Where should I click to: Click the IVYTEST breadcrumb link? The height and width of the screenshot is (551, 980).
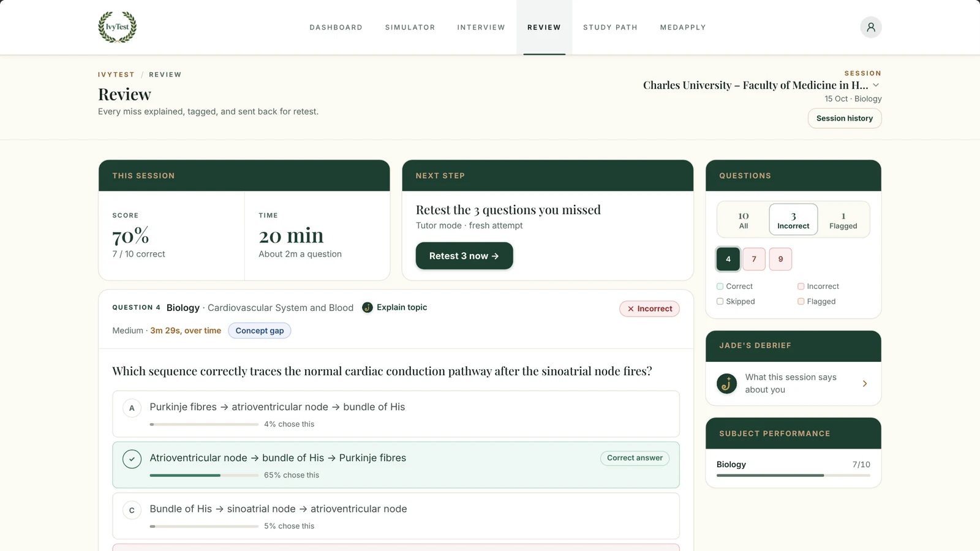pyautogui.click(x=116, y=75)
